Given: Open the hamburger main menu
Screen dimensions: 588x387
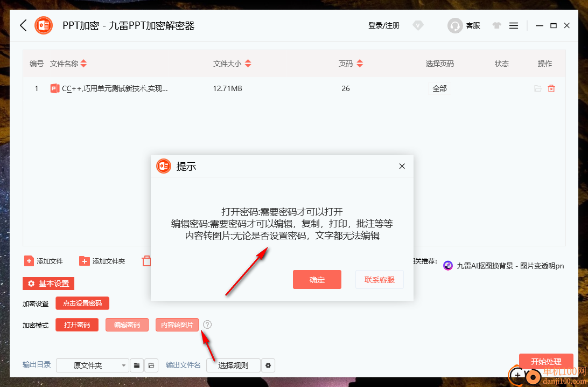Looking at the screenshot, I should [514, 25].
